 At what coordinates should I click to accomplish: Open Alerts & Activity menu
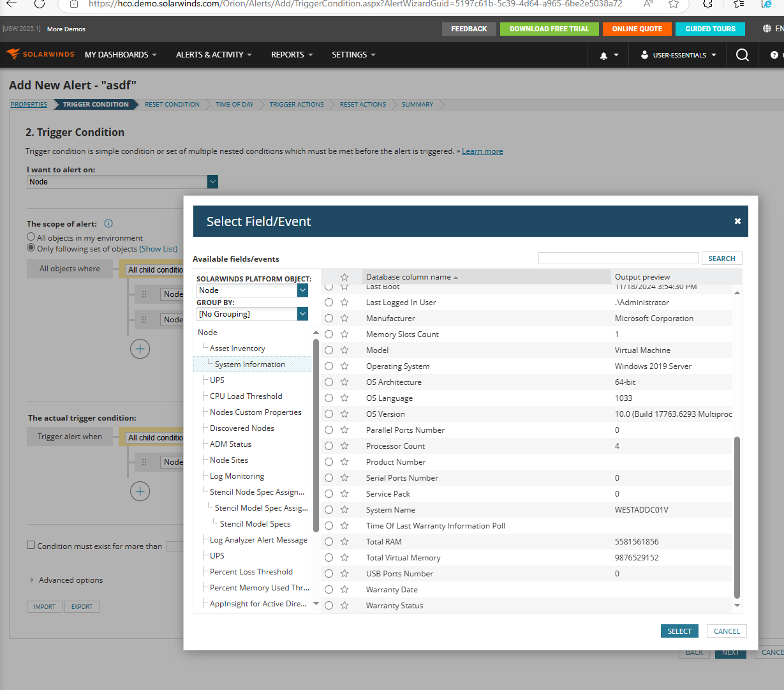click(214, 55)
